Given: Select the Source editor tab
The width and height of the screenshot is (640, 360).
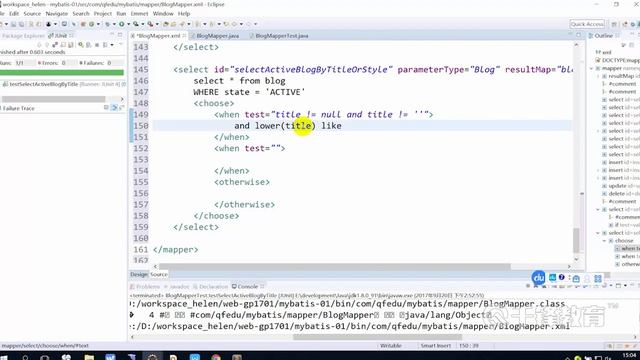Looking at the screenshot, I should (x=159, y=274).
